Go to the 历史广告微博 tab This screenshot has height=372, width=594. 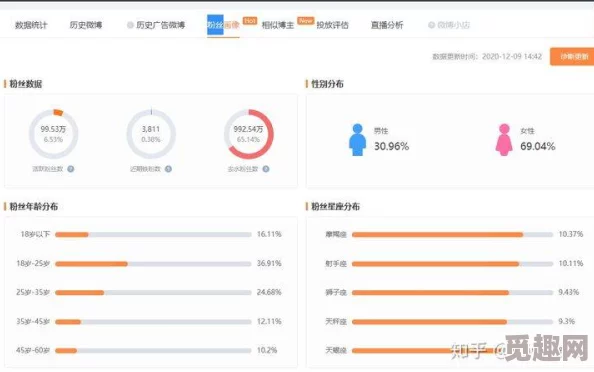coord(161,25)
